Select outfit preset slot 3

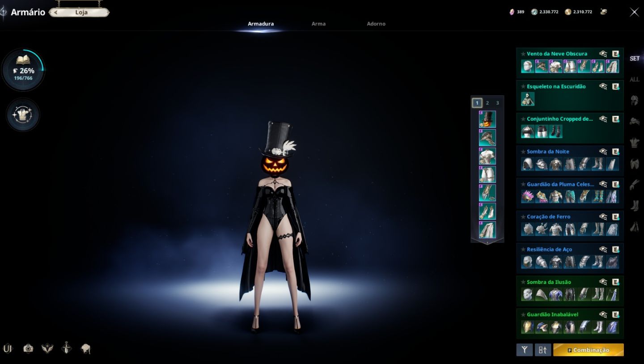497,103
